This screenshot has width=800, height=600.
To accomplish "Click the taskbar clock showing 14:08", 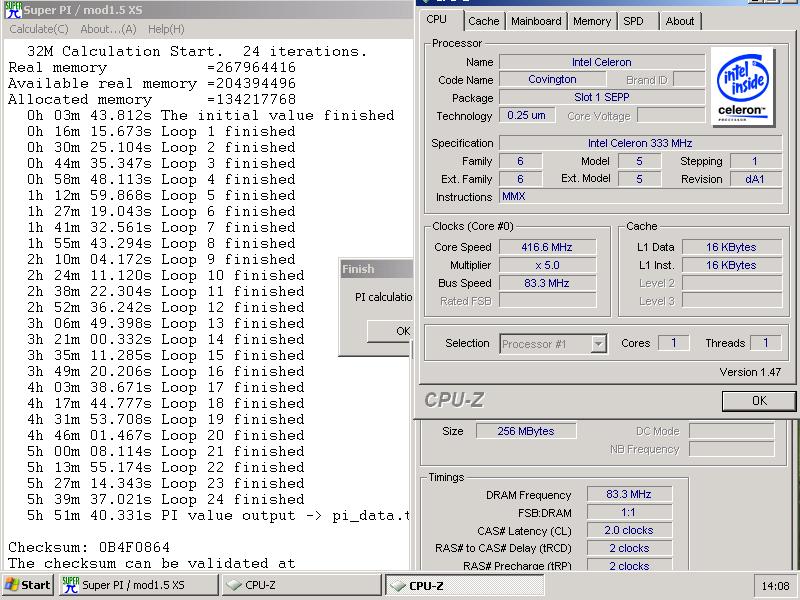I will click(x=776, y=586).
